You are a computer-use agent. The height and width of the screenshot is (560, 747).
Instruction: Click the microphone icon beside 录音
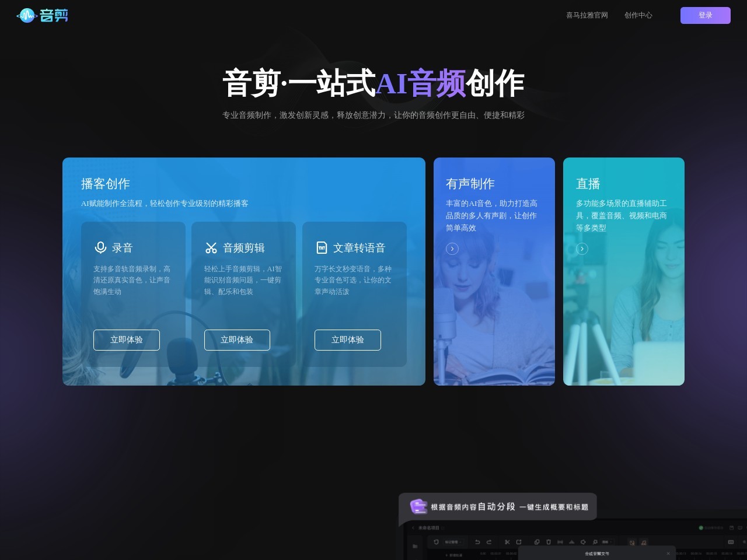click(100, 248)
